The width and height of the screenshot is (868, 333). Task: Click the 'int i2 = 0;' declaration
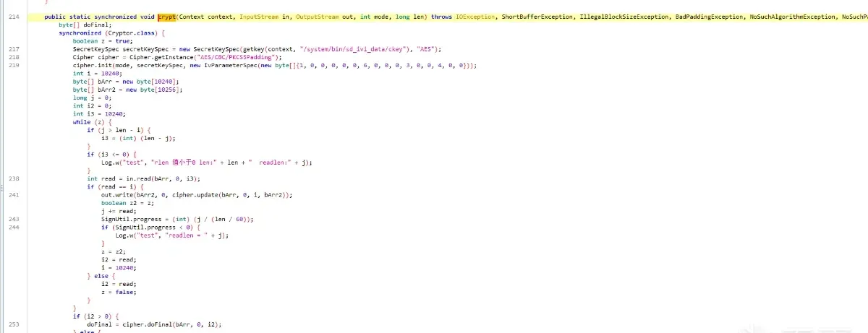pyautogui.click(x=93, y=105)
